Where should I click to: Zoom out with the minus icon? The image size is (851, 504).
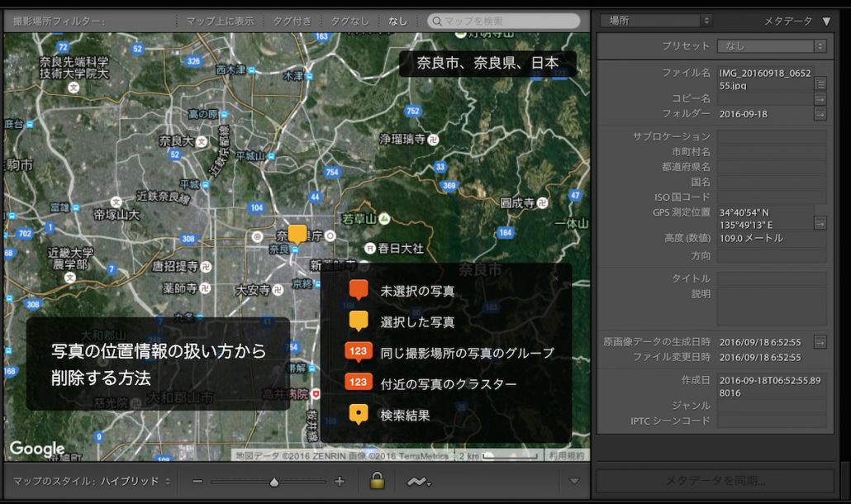(197, 481)
